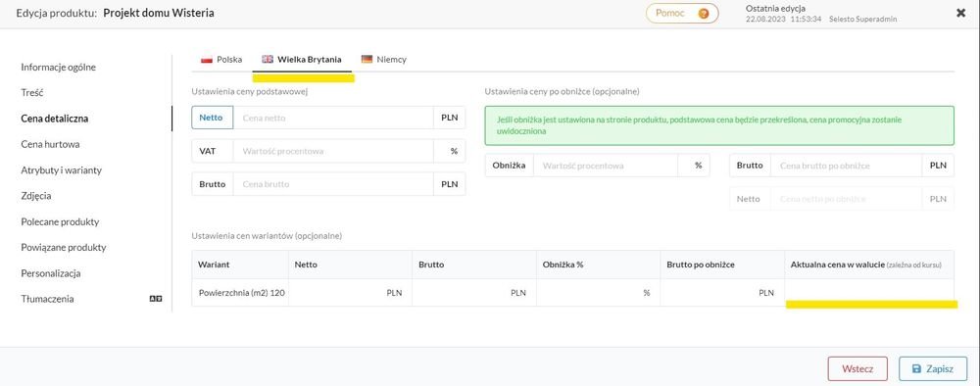Viewport: 980px width, 386px height.
Task: Click Ustawienia ceny po obniżce heading
Action: pyautogui.click(x=562, y=92)
